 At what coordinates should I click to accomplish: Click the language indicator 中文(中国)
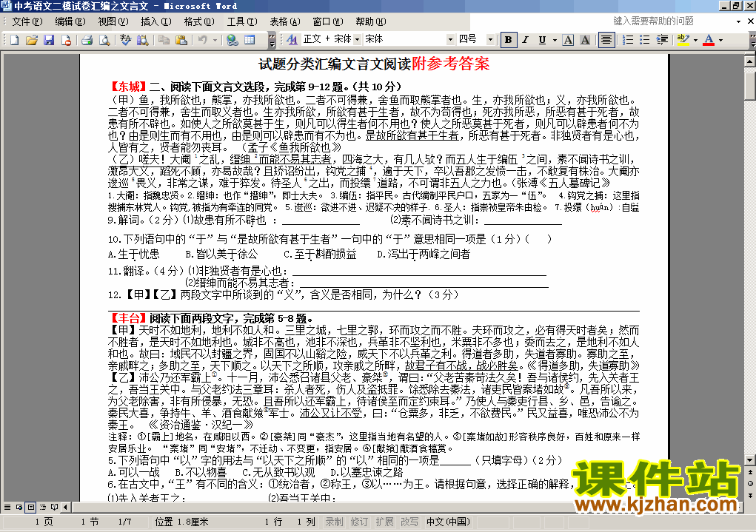(x=448, y=522)
